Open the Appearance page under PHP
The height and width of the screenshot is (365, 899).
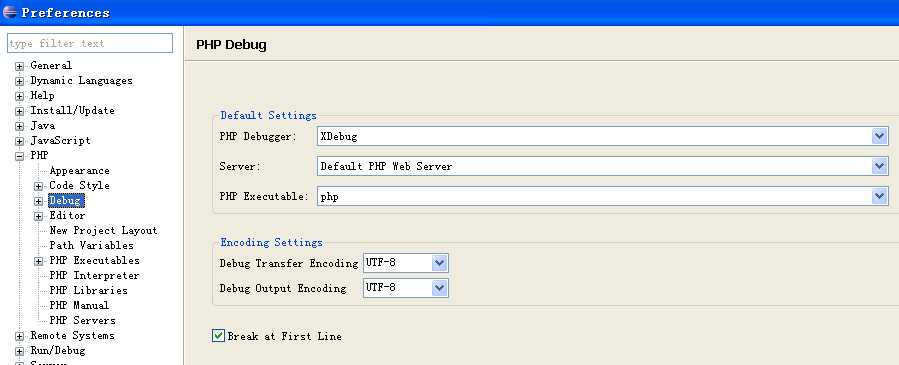coord(79,170)
